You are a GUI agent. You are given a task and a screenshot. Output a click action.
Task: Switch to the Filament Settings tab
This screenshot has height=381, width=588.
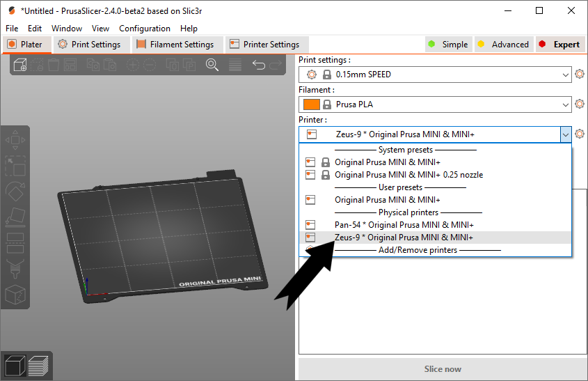(177, 45)
